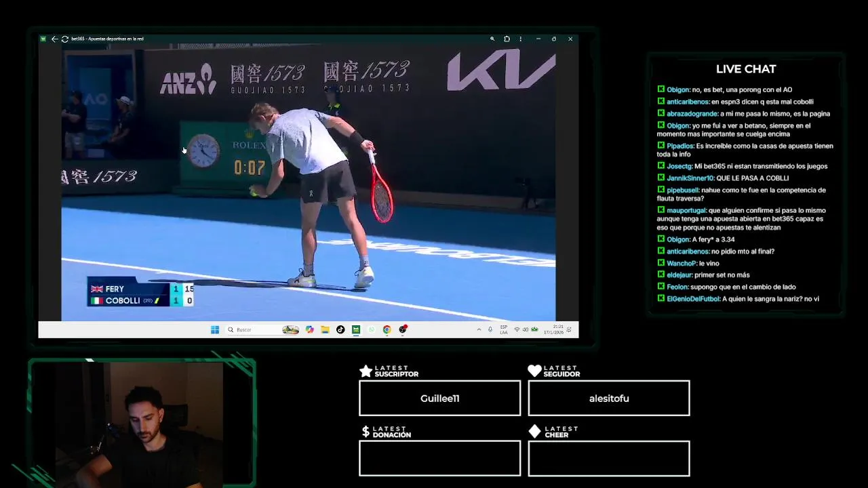Screen dimensions: 868x488
Task: Open OBS Studio from the taskbar
Action: 403,329
